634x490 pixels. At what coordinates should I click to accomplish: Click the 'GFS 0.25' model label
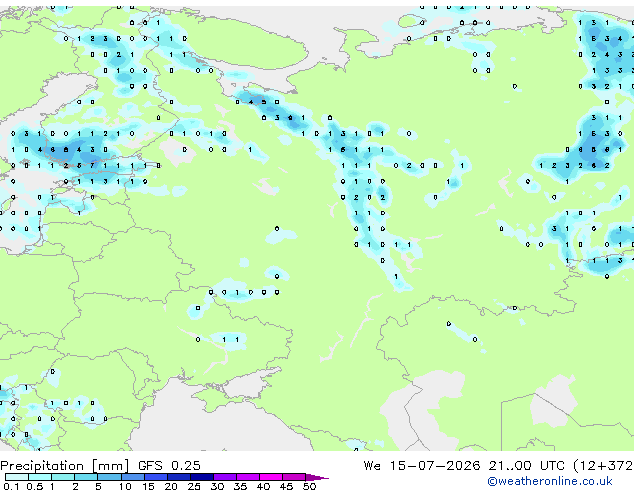169,466
